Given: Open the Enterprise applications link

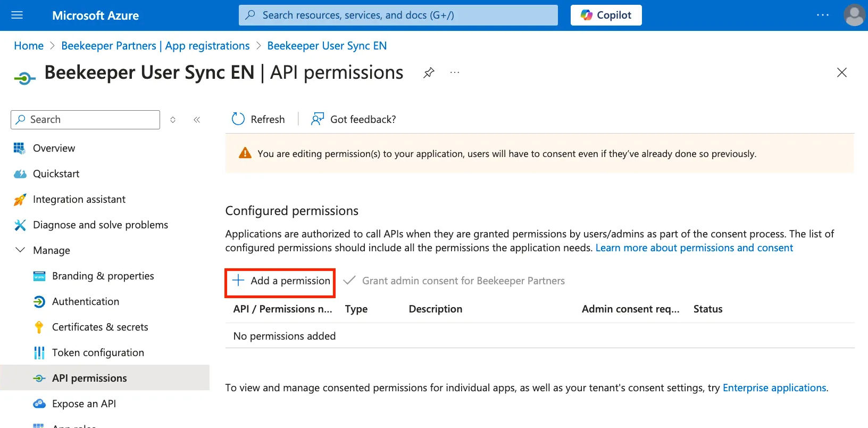Looking at the screenshot, I should pyautogui.click(x=774, y=388).
